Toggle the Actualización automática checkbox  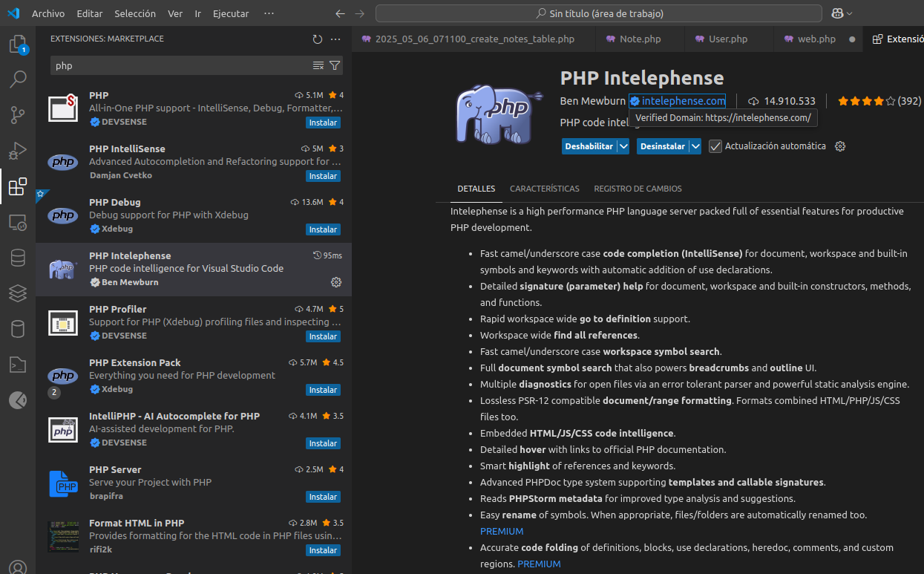(715, 146)
